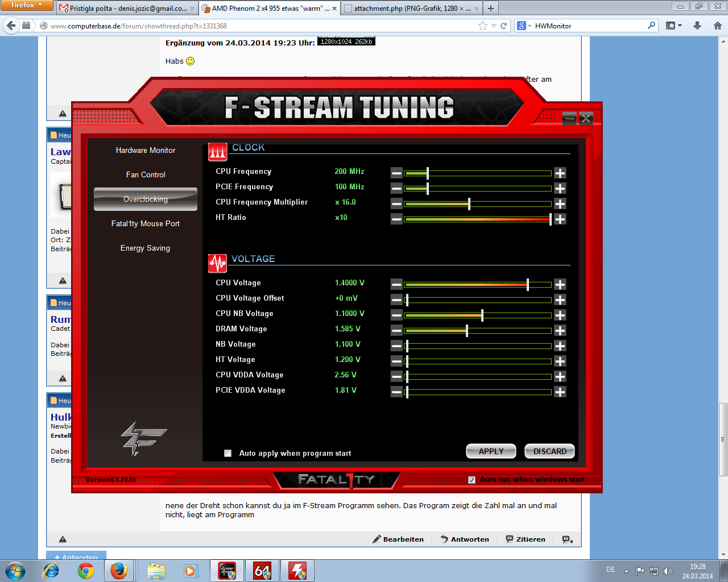The image size is (728, 582).
Task: Open the Windows Start menu
Action: 15,570
